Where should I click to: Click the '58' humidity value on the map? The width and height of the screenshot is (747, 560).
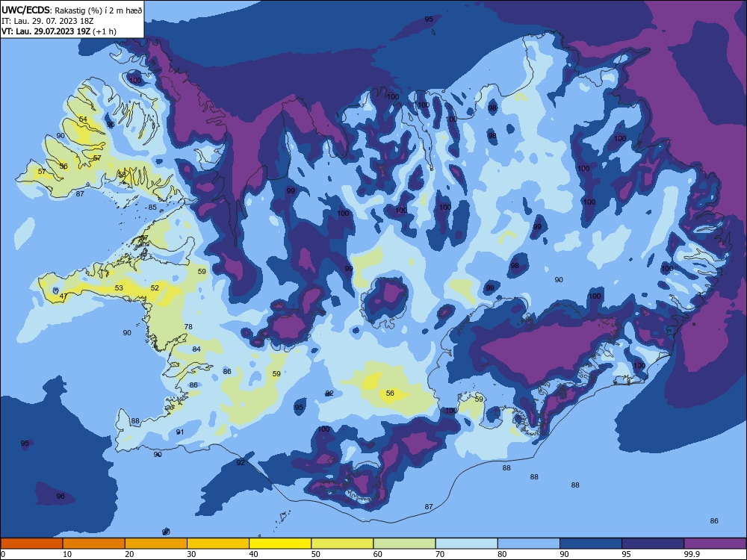(x=123, y=175)
